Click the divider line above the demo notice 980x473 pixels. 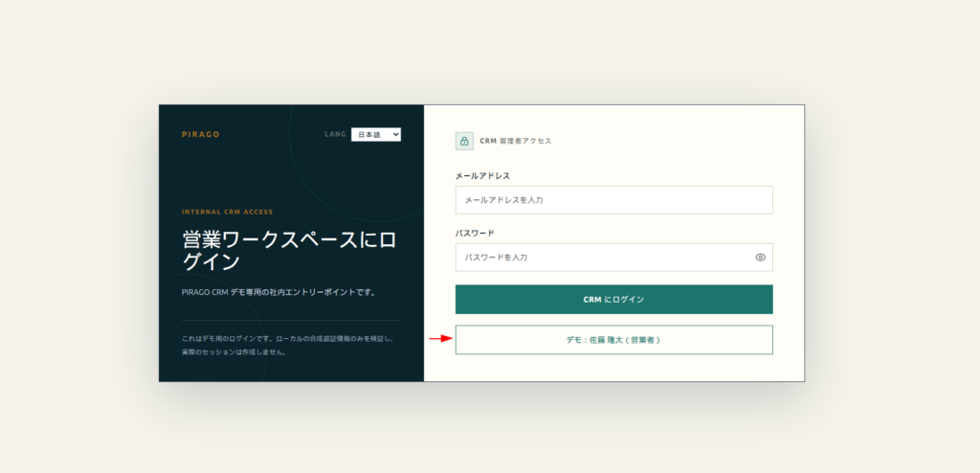click(x=291, y=321)
